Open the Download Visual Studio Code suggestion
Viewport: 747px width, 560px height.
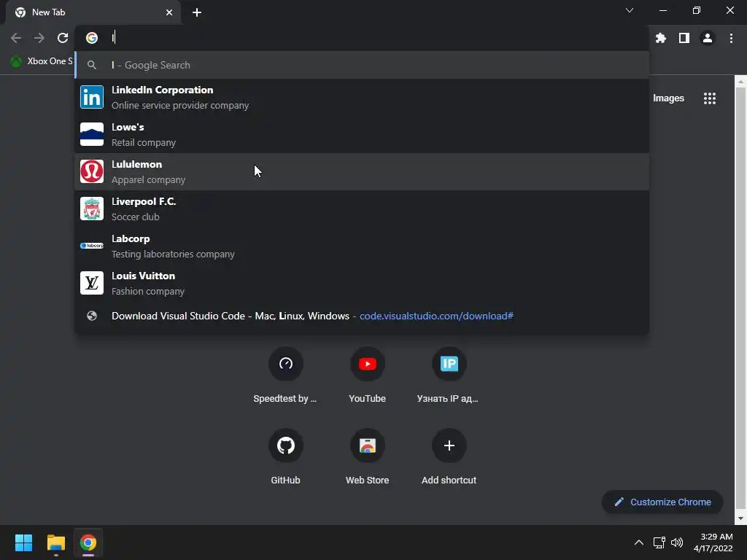tap(362, 316)
